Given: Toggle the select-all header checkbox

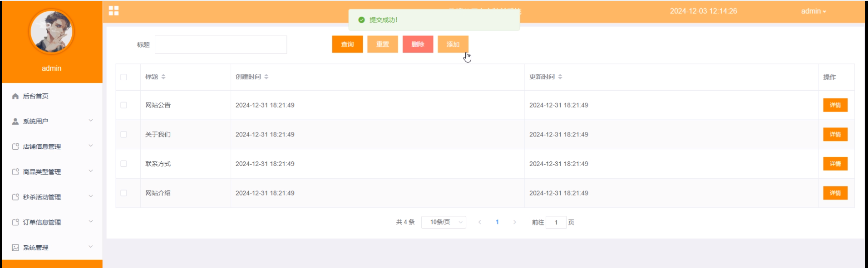Looking at the screenshot, I should (123, 77).
